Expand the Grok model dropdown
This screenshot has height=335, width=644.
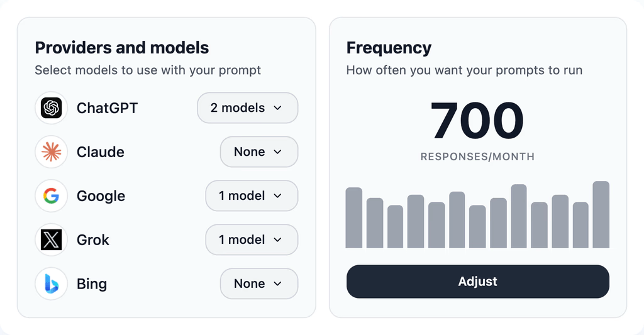pos(252,240)
